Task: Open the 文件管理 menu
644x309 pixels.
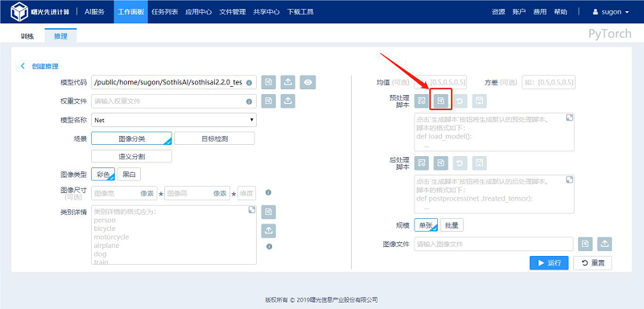Action: pos(233,12)
